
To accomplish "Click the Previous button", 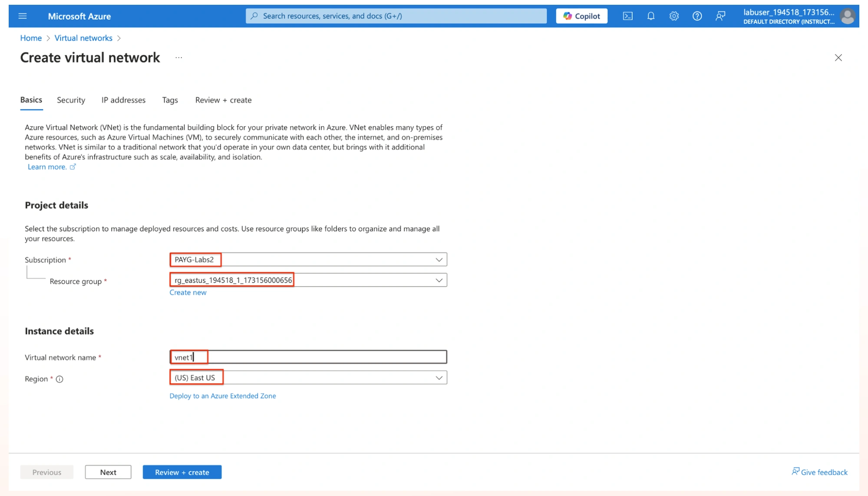I will tap(46, 472).
